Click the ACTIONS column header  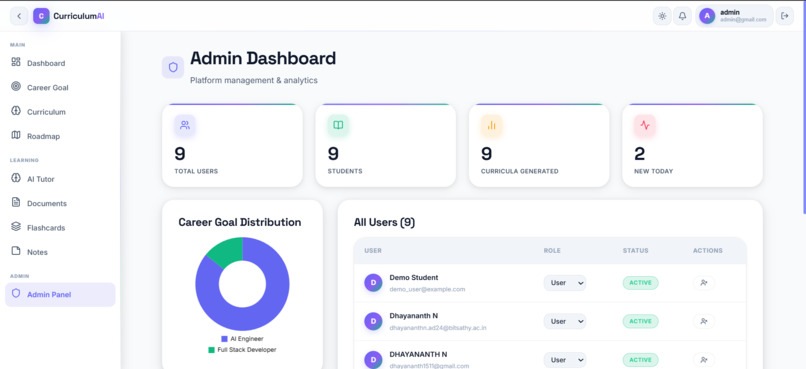click(708, 251)
